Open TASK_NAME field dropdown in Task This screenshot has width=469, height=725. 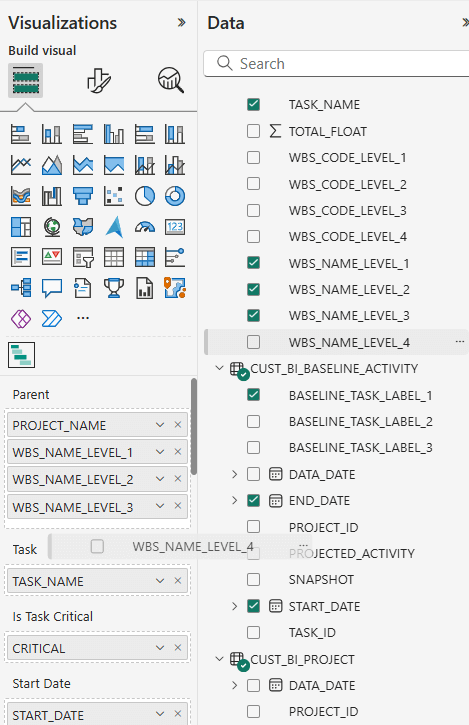[x=160, y=581]
